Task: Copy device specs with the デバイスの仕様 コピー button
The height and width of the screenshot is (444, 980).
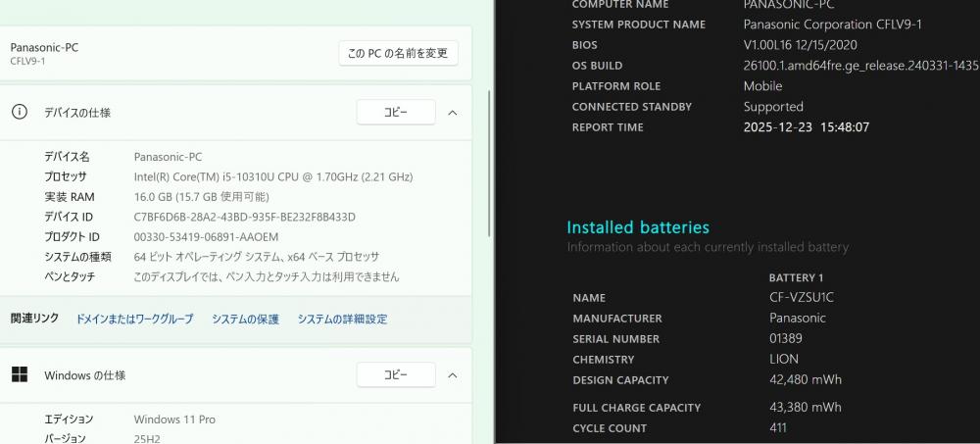Action: 396,112
